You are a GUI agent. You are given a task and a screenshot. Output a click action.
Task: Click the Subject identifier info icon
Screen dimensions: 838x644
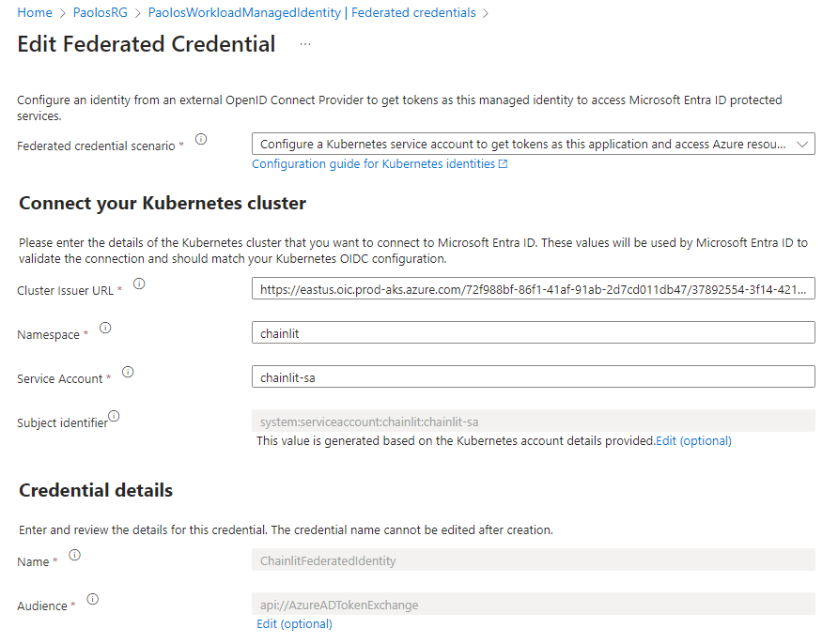click(114, 416)
